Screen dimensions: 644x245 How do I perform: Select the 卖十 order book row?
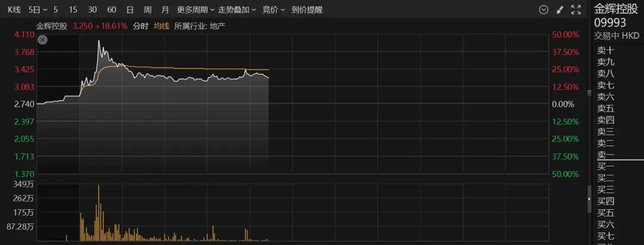[x=606, y=51]
